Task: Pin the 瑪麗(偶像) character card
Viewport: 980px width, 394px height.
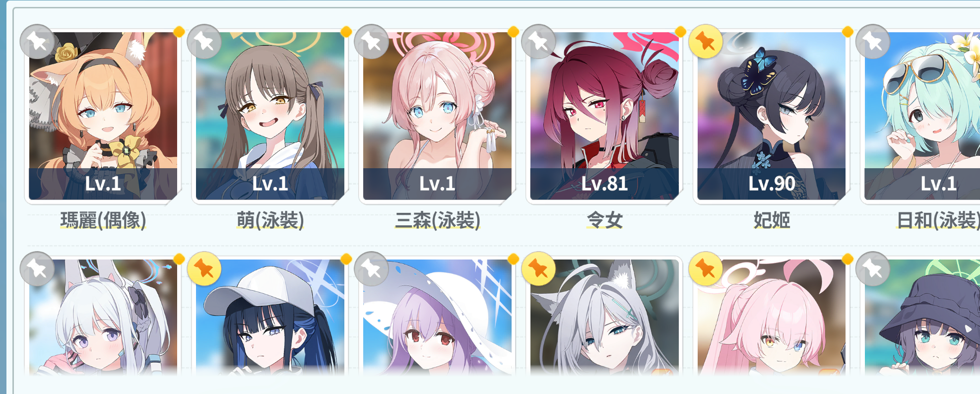Action: 37,42
